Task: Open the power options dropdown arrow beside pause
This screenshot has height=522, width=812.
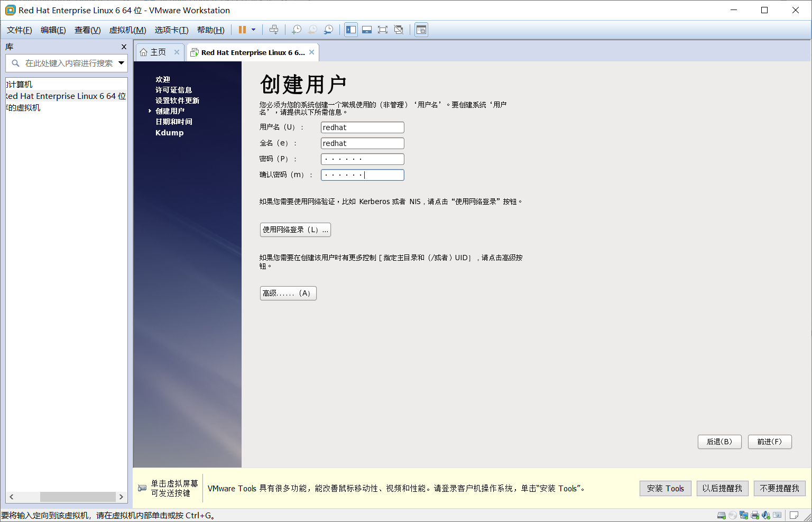Action: pos(254,30)
